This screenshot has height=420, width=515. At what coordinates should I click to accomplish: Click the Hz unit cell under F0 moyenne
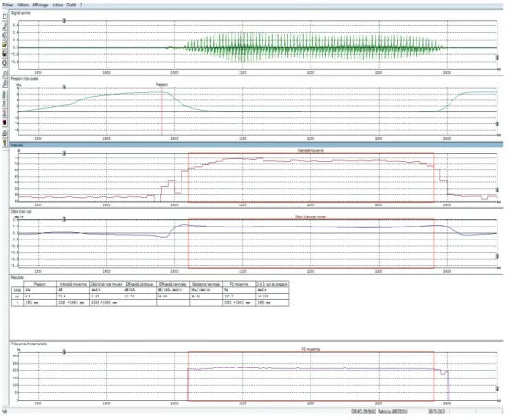coord(240,290)
